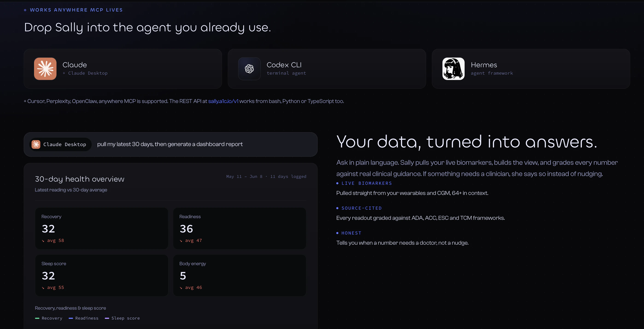
Task: Toggle Recovery series in chart legend
Action: 49,318
